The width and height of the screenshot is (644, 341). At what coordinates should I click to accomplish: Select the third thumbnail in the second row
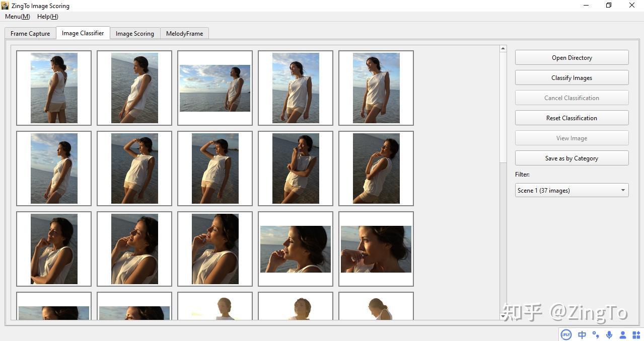(x=215, y=168)
